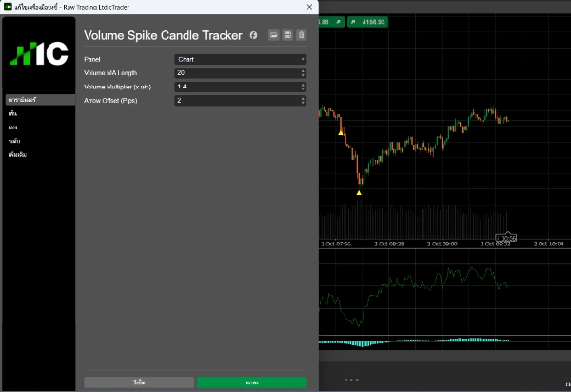Click the Volume MA Length label
This screenshot has width=571, height=392.
point(110,73)
